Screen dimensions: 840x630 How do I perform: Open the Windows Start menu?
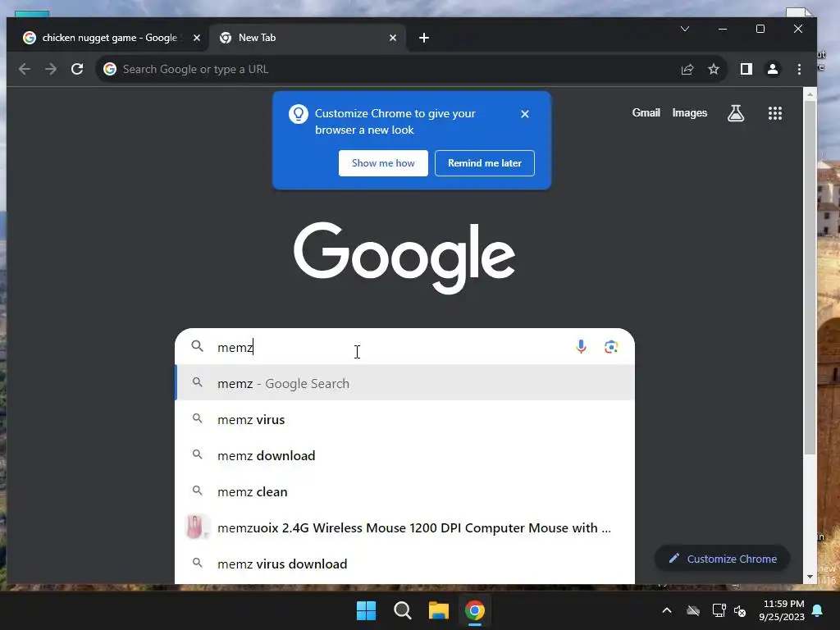click(367, 610)
